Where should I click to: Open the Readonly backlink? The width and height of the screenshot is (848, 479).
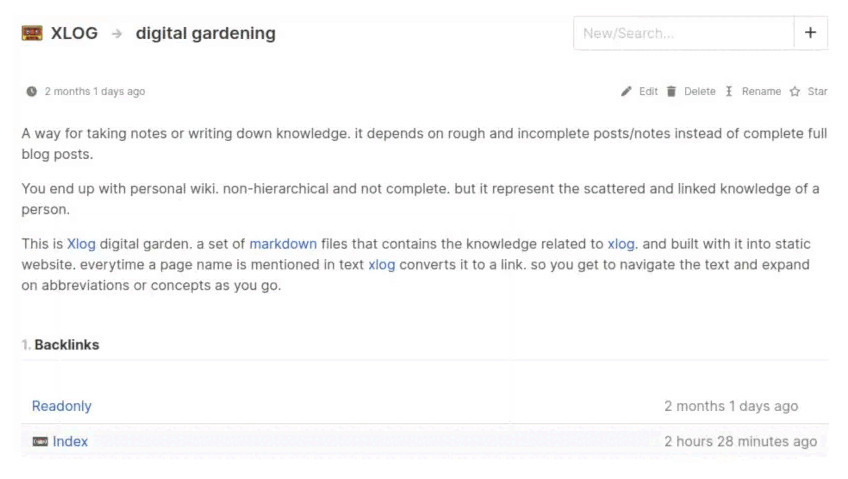pos(62,406)
